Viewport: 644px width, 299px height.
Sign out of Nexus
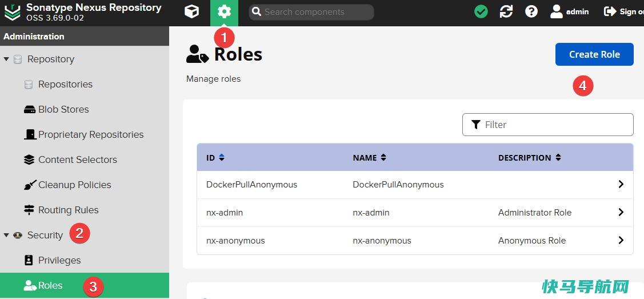623,12
